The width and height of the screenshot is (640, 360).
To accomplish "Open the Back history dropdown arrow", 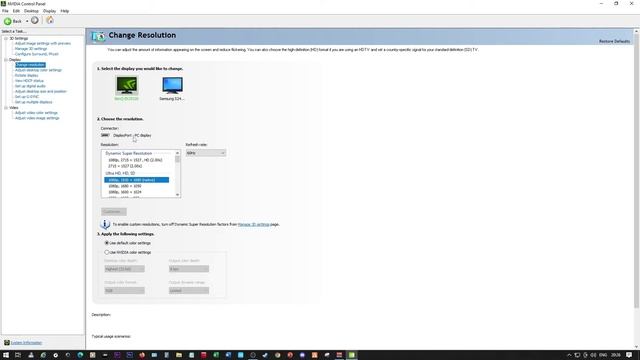I will (x=27, y=21).
